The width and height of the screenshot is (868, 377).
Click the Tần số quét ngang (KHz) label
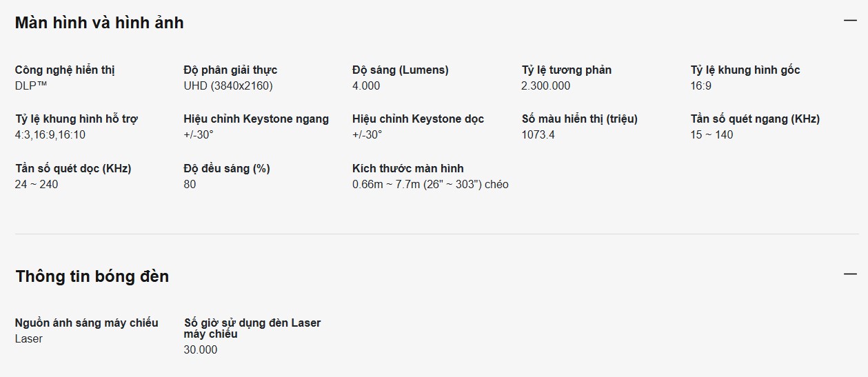pos(755,119)
